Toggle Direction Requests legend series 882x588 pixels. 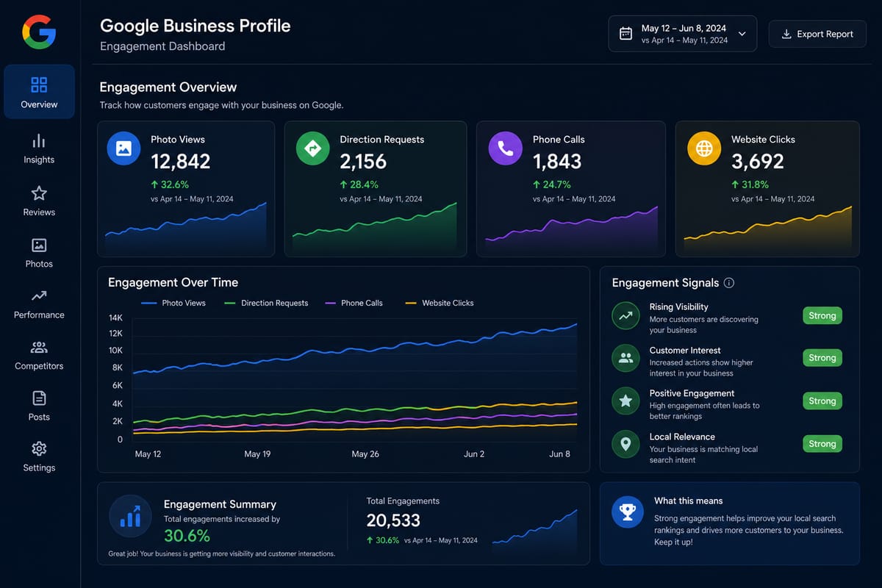pyautogui.click(x=266, y=303)
